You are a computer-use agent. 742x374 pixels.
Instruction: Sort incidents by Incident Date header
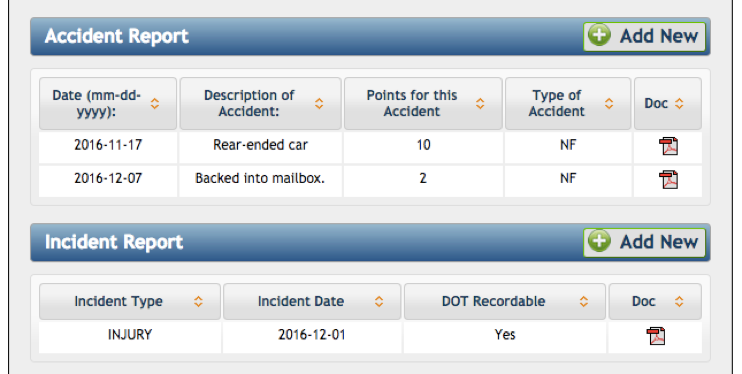click(x=312, y=302)
